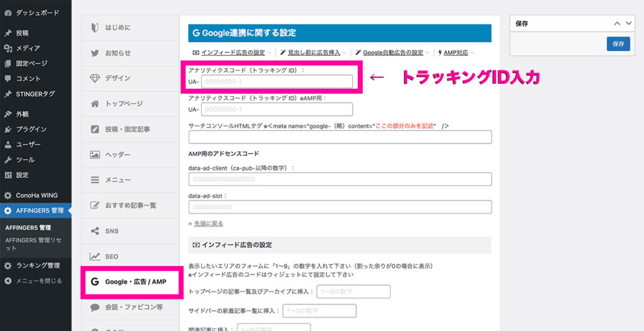
Task: Select AFFINGER5 管理リセット submenu entry
Action: click(33, 244)
